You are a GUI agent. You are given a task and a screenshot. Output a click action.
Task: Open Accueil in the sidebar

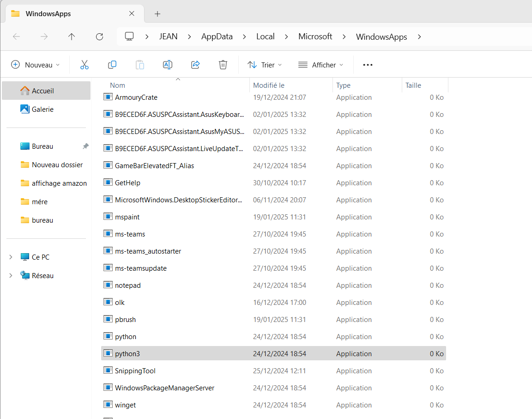(x=46, y=91)
